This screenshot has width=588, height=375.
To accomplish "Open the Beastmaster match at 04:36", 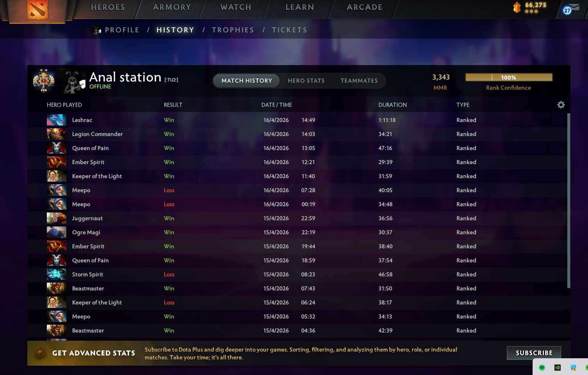I will tap(297, 331).
